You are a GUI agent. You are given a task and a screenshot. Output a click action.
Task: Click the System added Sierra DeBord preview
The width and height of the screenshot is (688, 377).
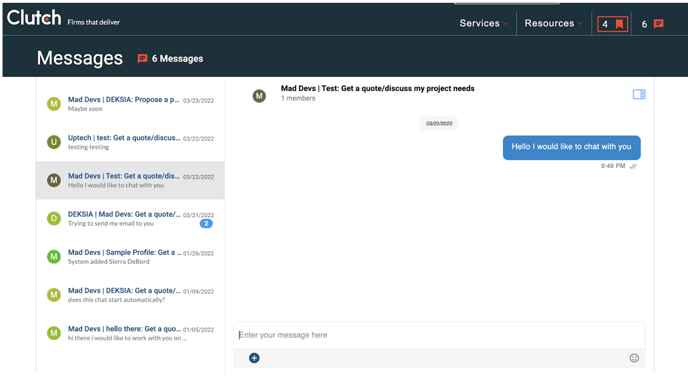point(108,262)
